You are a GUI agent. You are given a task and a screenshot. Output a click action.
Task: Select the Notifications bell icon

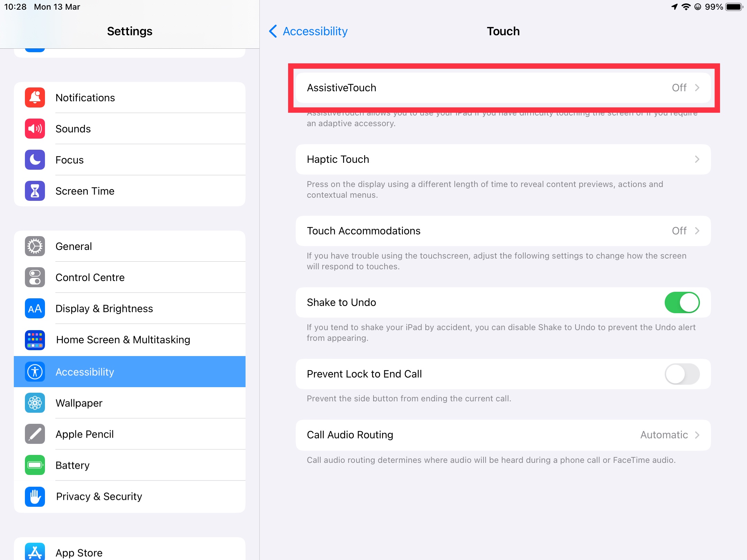(x=35, y=98)
